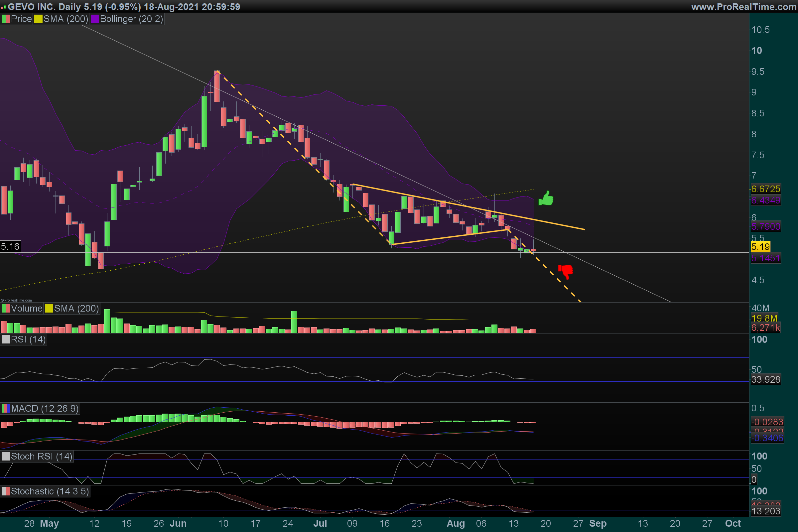Click the Price legend candle icon
The width and height of the screenshot is (798, 532).
pyautogui.click(x=5, y=19)
